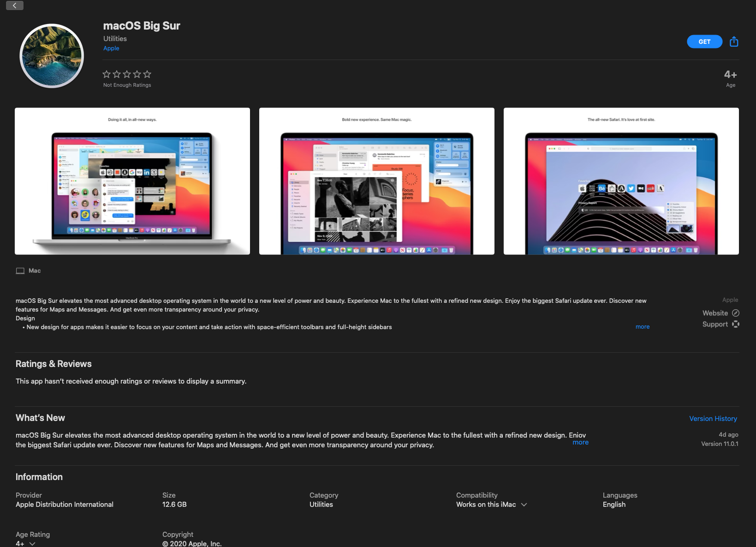
Task: Click the Mac platform label
Action: coord(35,271)
